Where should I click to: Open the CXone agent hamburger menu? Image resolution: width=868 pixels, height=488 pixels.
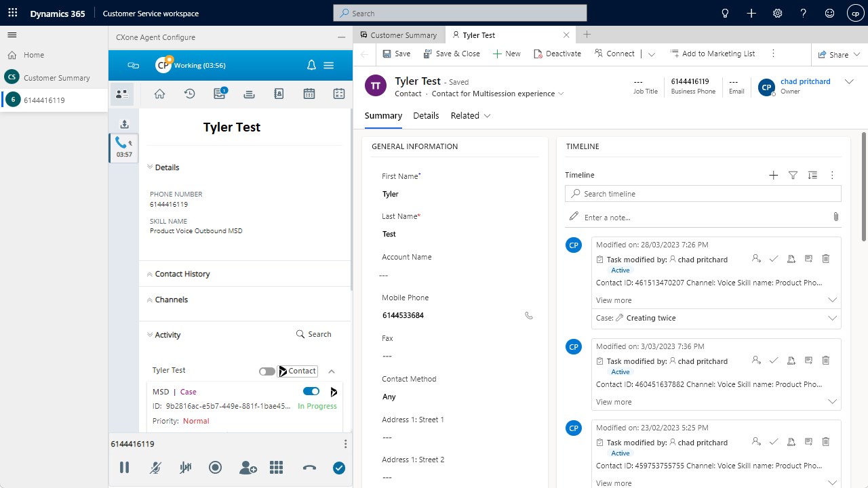329,65
